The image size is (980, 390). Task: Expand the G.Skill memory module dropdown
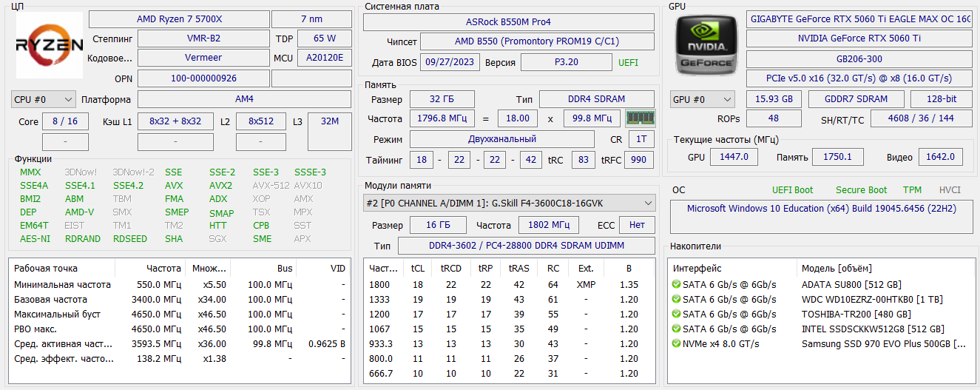pyautogui.click(x=510, y=203)
